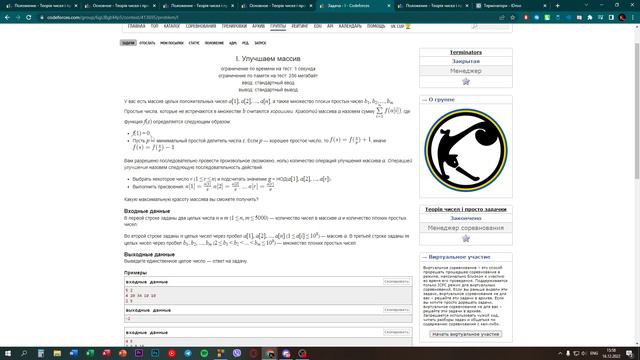Open the share page icon in address bar
Image resolution: width=640 pixels, height=360 pixels.
coord(502,18)
